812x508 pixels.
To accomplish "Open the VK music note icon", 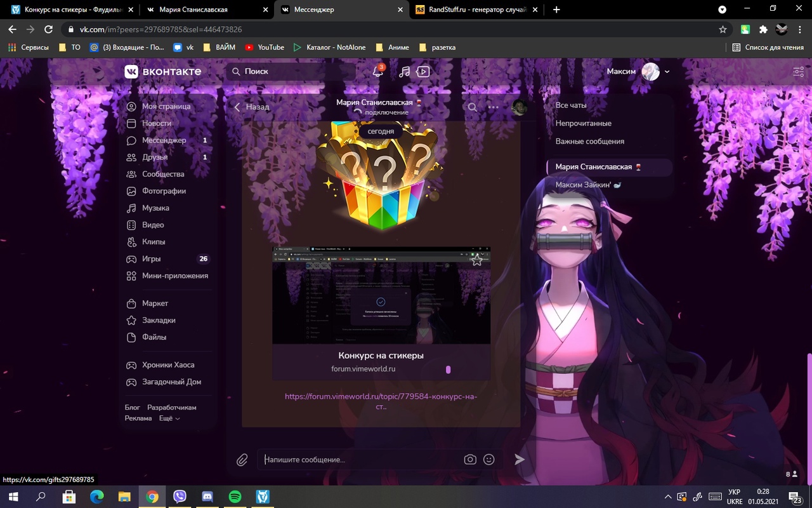I will (404, 72).
